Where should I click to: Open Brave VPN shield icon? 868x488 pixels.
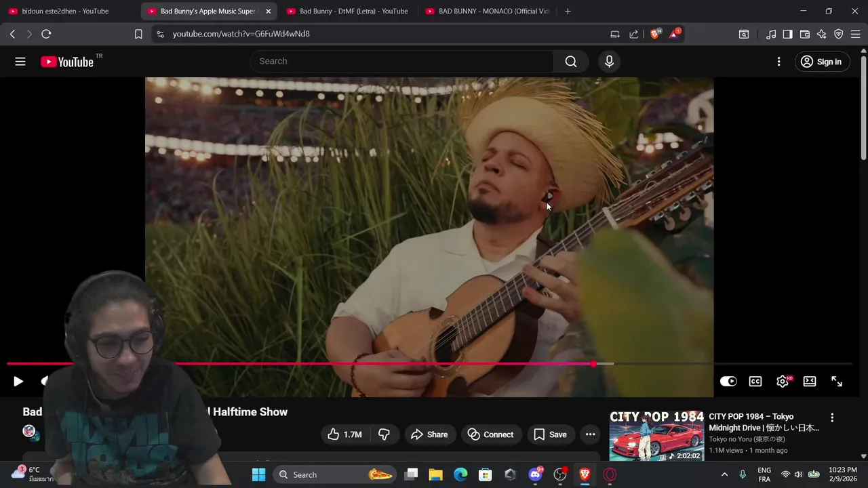click(839, 34)
